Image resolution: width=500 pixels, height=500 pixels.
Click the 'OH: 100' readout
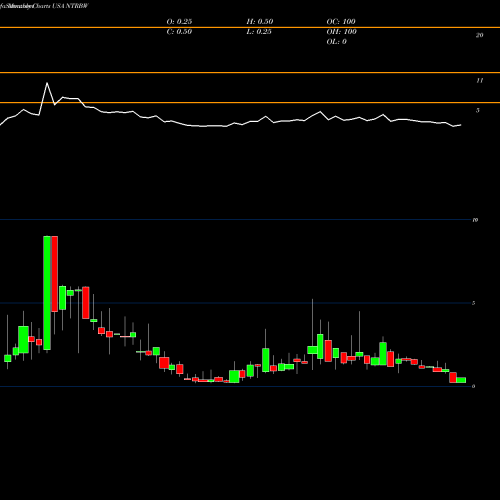tap(342, 31)
